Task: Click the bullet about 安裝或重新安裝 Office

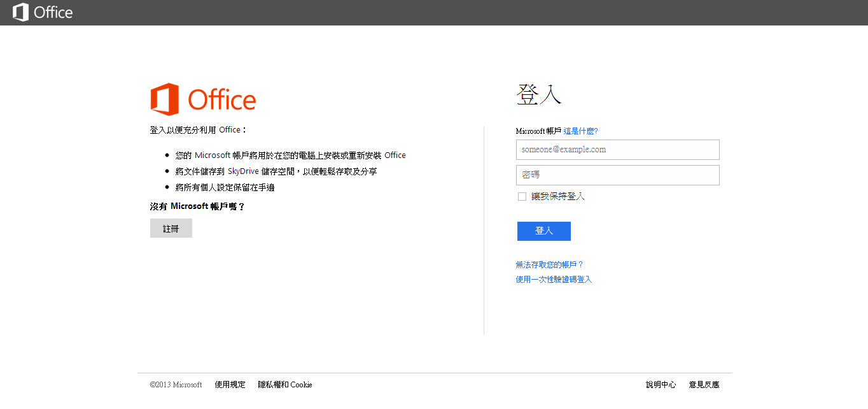Action: point(291,155)
